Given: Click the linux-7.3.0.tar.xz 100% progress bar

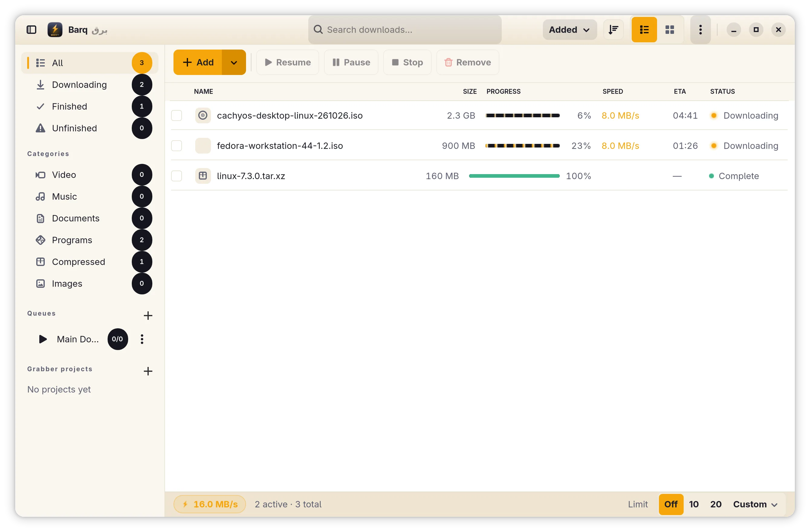Looking at the screenshot, I should (514, 176).
